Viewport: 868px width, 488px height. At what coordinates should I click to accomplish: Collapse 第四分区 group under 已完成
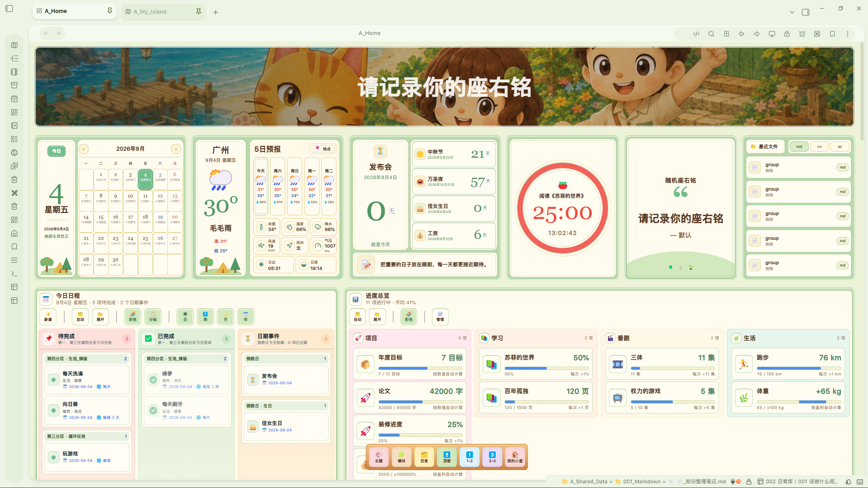coord(187,359)
